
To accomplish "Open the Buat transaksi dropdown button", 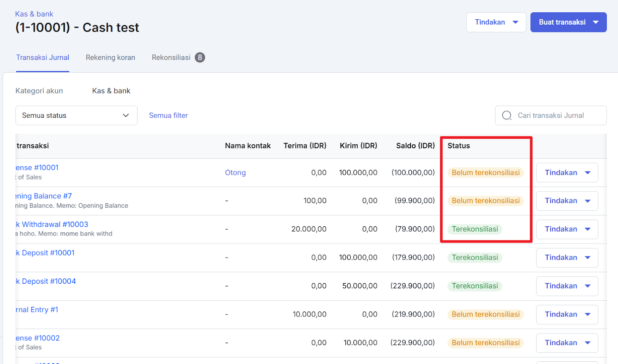I will 568,22.
